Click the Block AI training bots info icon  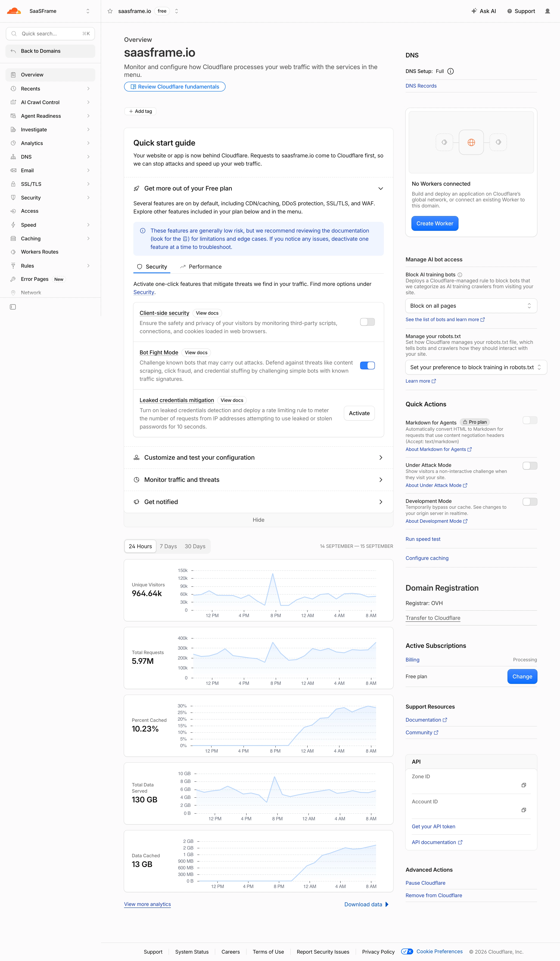[460, 275]
